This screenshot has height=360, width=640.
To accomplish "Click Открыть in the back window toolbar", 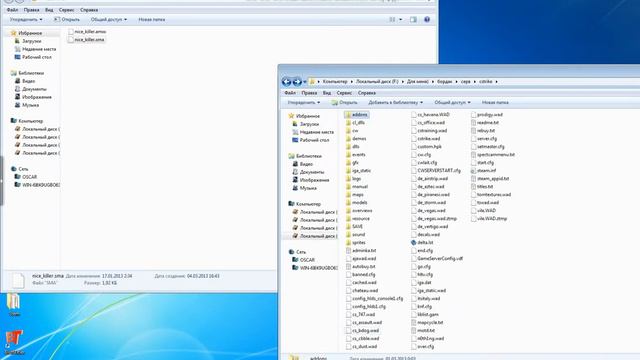I will tap(67, 20).
